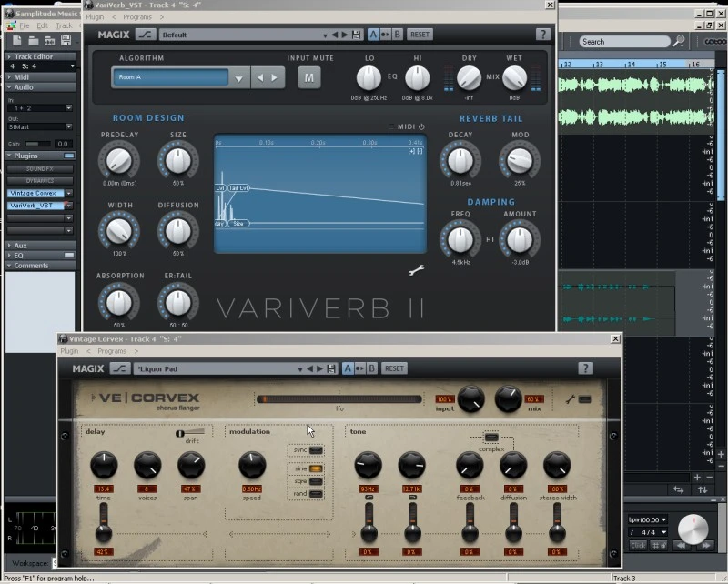Open VariVerb help question mark
The height and width of the screenshot is (584, 728).
pyautogui.click(x=542, y=35)
